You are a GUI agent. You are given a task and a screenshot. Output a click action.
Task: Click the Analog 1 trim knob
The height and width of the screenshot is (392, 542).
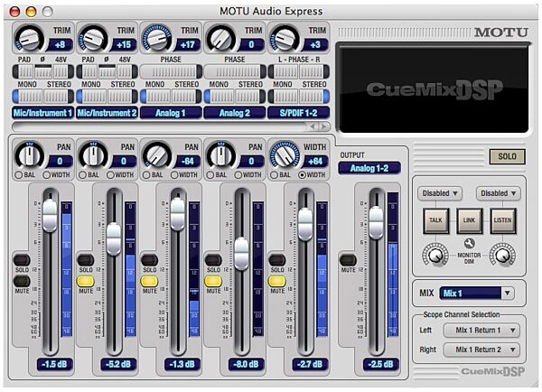click(x=157, y=39)
